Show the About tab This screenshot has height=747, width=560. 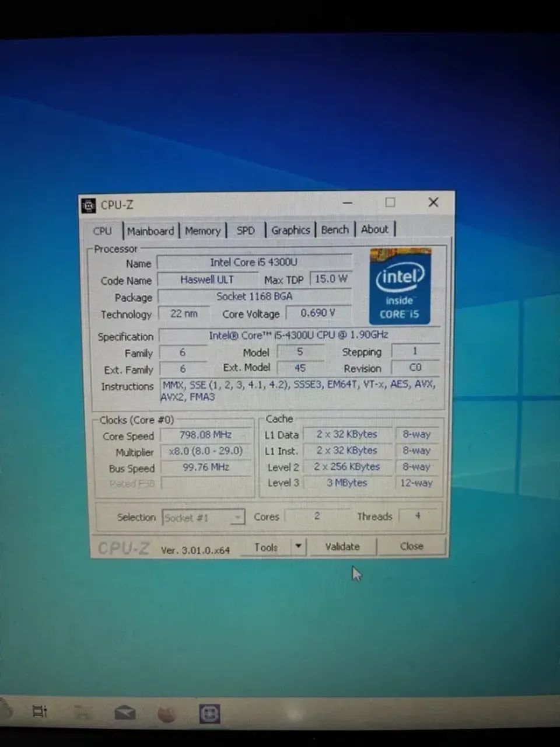374,229
